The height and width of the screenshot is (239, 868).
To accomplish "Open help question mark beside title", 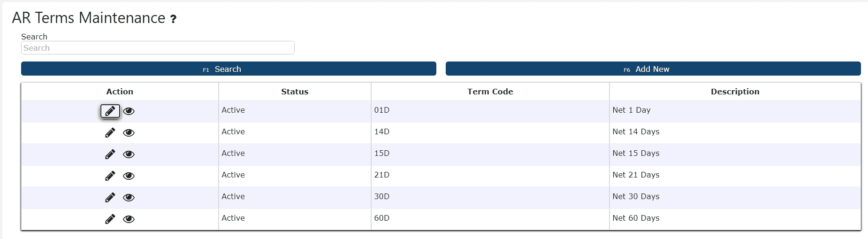I will (x=173, y=19).
